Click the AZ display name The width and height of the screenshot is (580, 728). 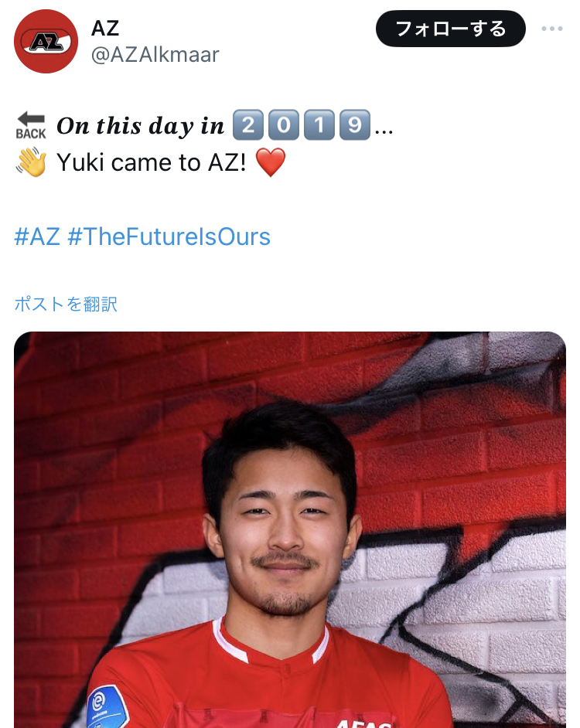coord(105,29)
